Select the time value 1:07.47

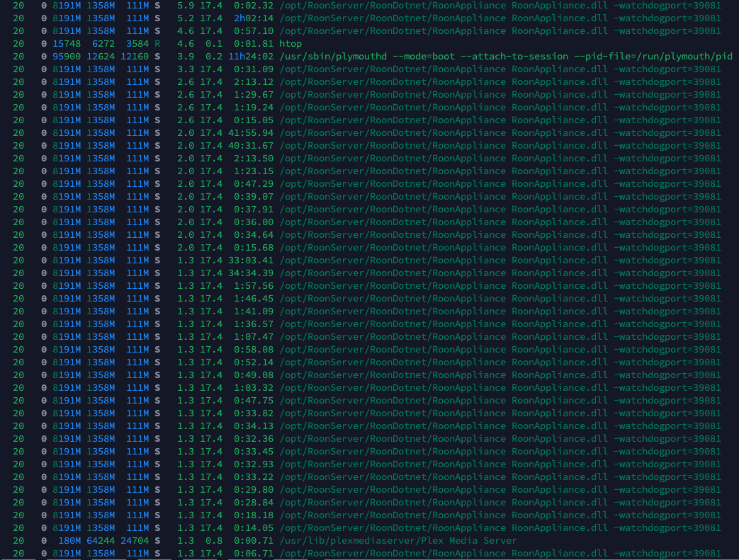(254, 336)
